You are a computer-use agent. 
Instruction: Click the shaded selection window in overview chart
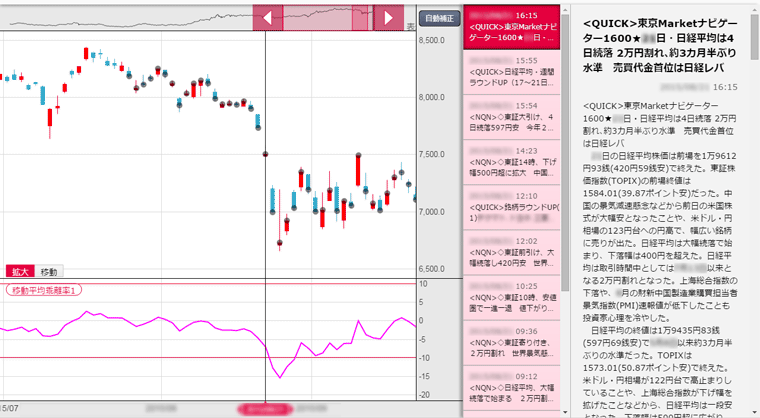click(x=329, y=17)
